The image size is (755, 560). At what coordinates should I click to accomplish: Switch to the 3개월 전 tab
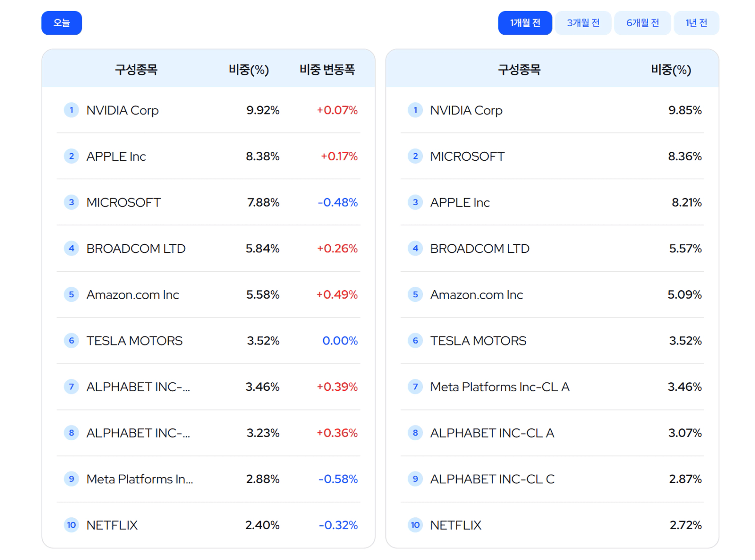coord(583,23)
